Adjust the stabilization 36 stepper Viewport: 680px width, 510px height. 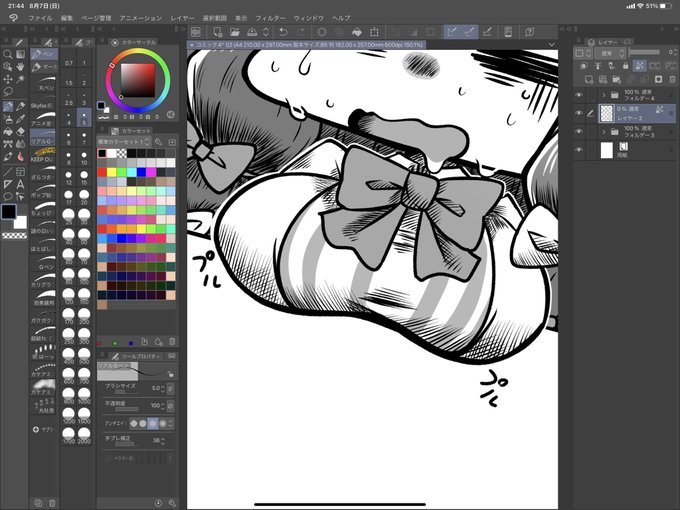click(163, 441)
